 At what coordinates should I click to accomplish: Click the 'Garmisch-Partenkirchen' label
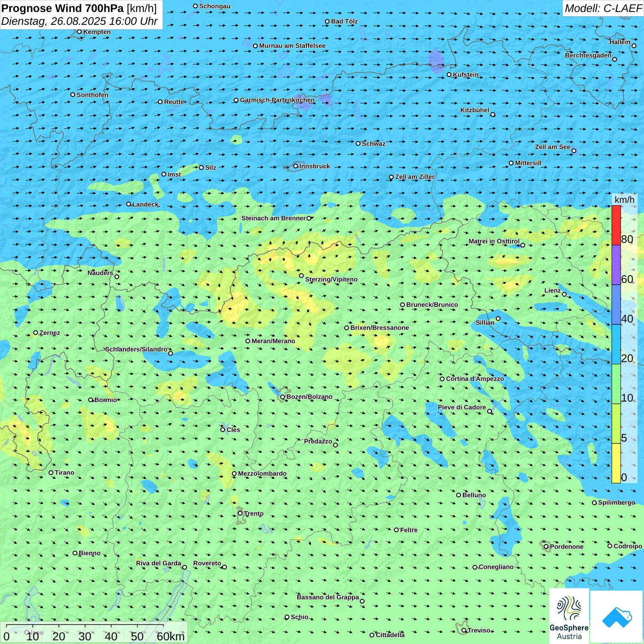pos(277,100)
